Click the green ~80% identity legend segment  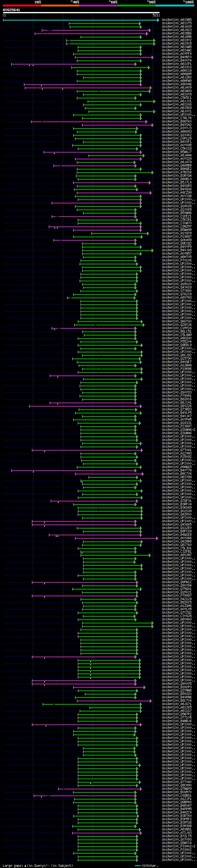pos(137,6)
